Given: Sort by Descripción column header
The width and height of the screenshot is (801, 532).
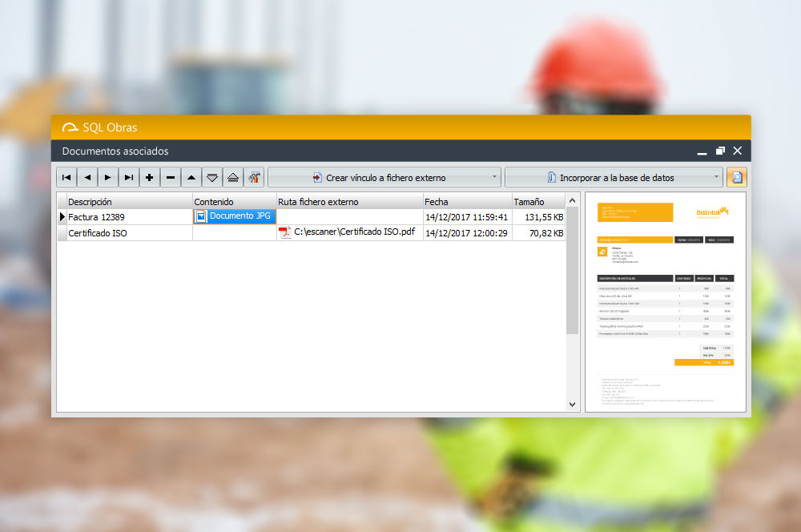Looking at the screenshot, I should tap(128, 202).
